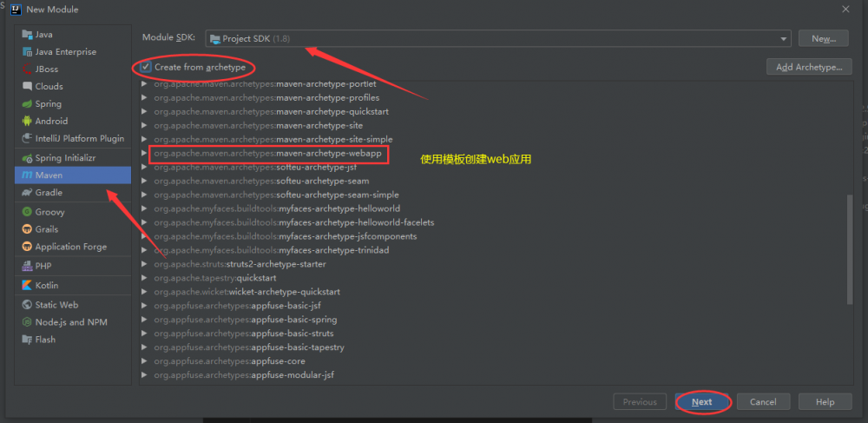Select maven-archetype-webapp archetype
This screenshot has height=423, width=868.
point(268,153)
